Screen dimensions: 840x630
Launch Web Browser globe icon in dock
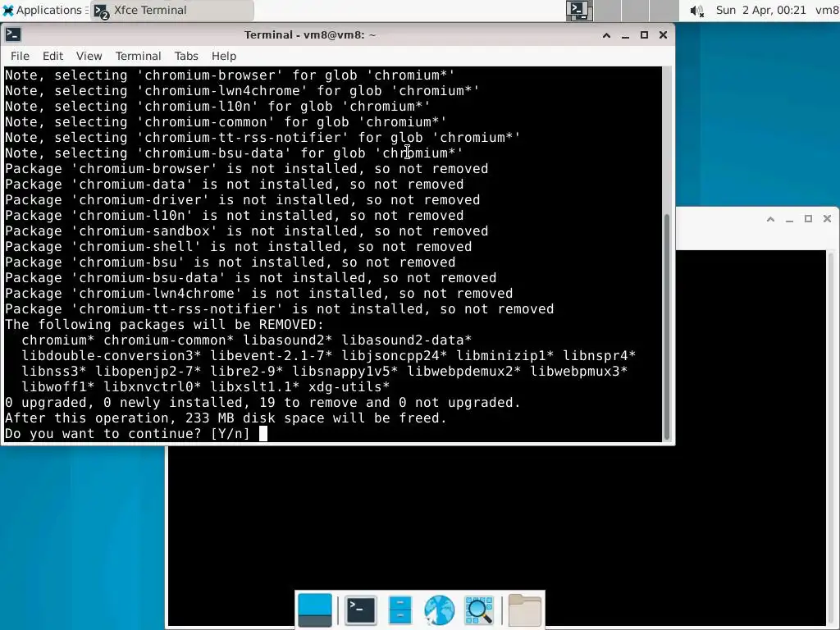(x=439, y=609)
